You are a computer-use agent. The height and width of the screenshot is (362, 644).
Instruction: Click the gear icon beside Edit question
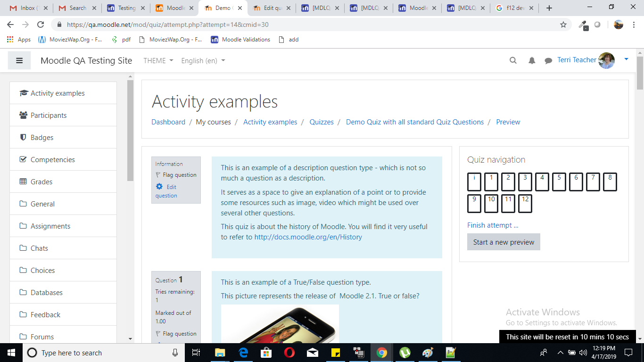[159, 187]
